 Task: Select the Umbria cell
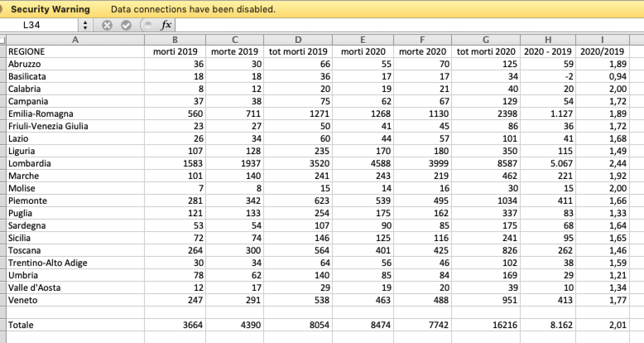[x=75, y=275]
